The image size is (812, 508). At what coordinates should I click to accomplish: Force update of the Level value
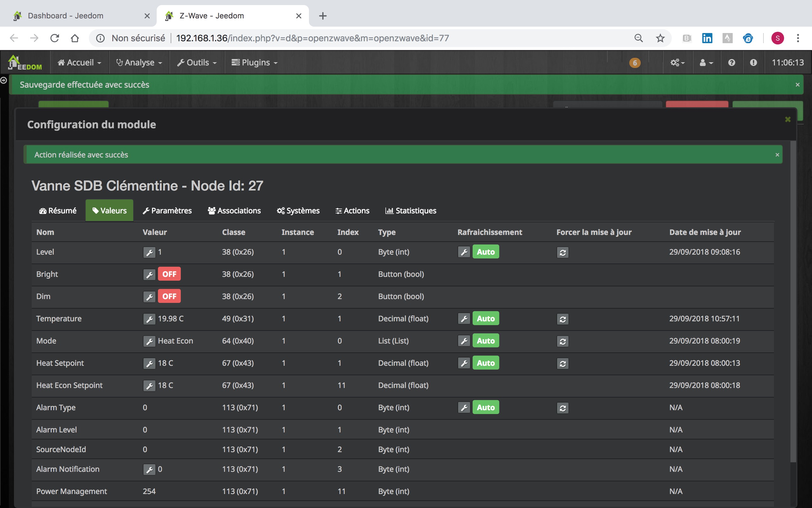563,252
